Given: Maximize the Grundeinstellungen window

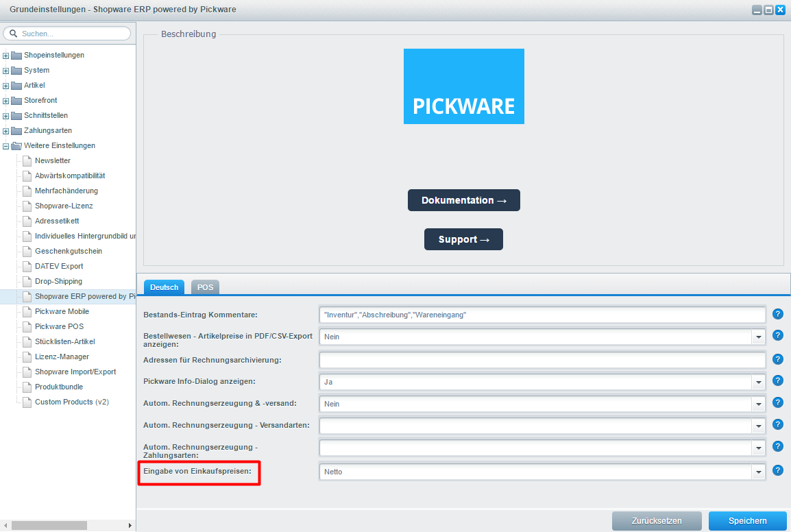Looking at the screenshot, I should tap(769, 10).
